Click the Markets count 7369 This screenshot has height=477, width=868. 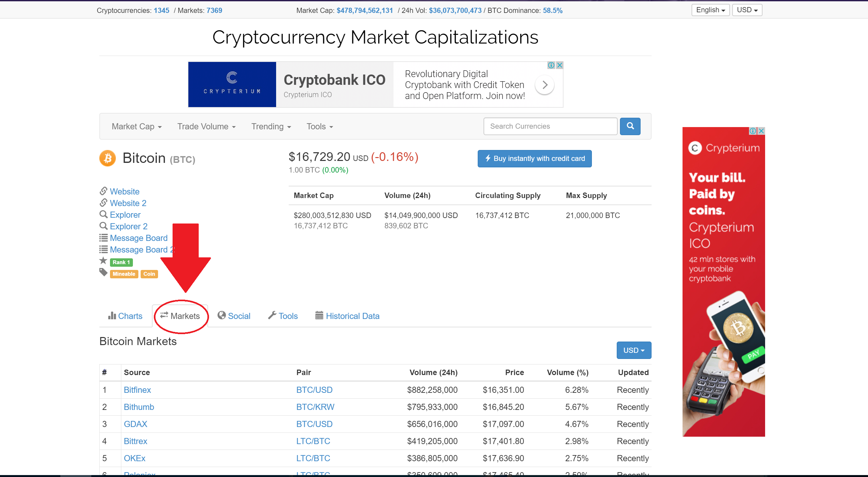coord(214,10)
